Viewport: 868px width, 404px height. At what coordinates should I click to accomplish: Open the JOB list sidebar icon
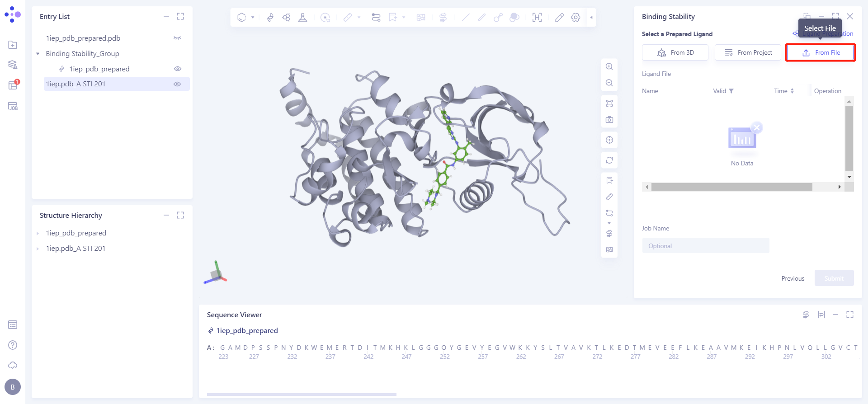[13, 106]
